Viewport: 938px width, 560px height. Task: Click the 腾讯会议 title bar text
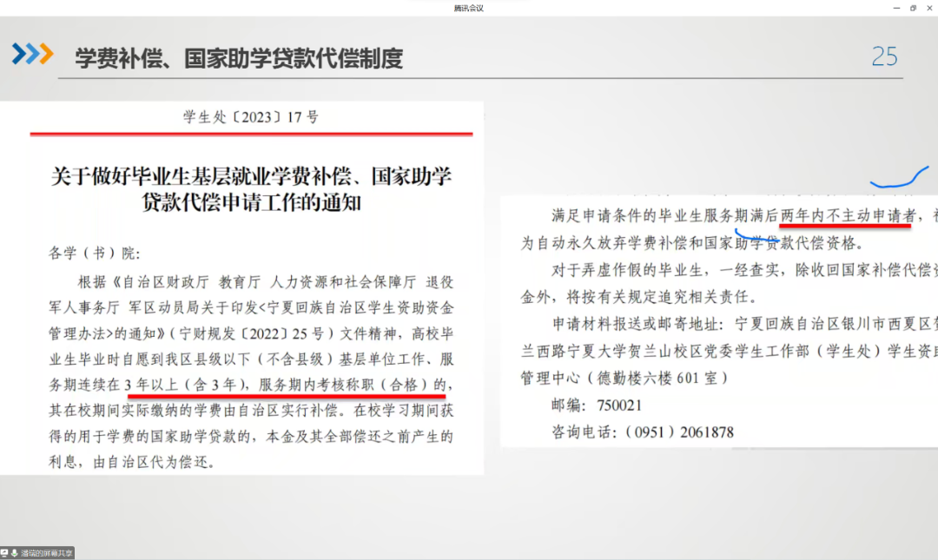[468, 8]
